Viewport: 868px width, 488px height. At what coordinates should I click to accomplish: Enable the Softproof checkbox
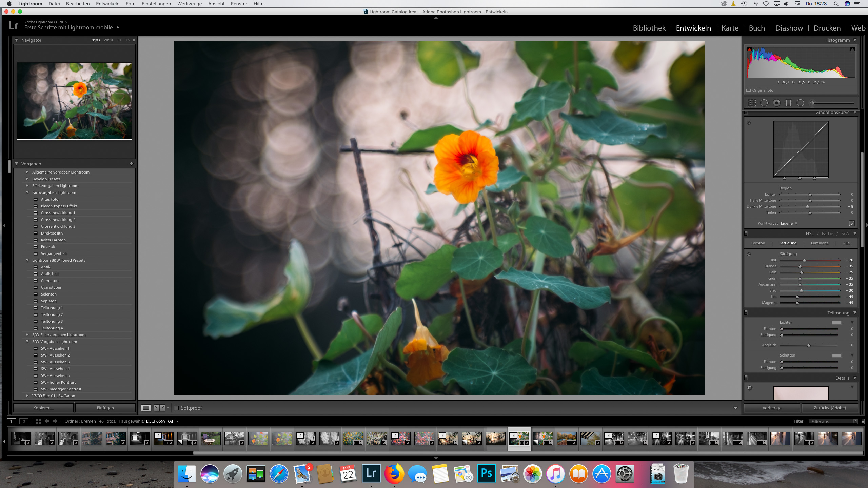click(177, 408)
